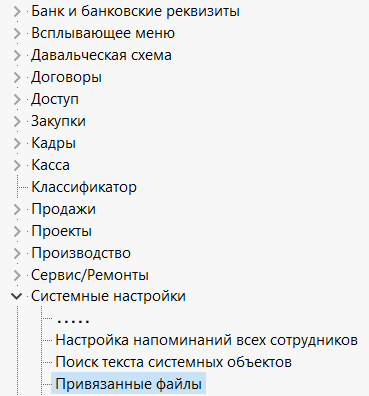Expand the Договоры tree arrow
369x396 pixels.
tap(17, 78)
